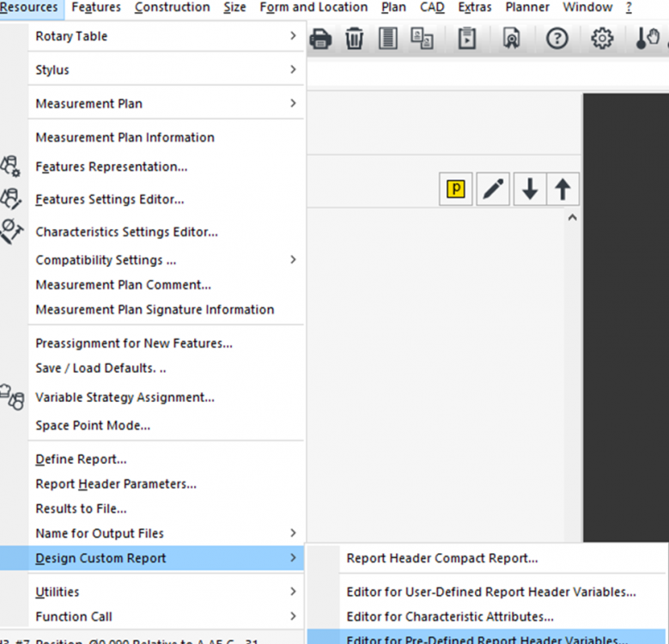This screenshot has height=644, width=669.
Task: Open the Construction menu
Action: [172, 8]
